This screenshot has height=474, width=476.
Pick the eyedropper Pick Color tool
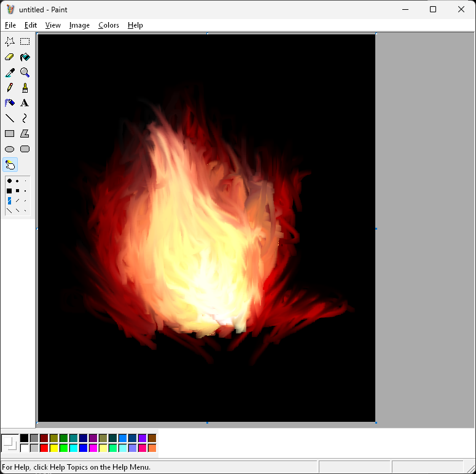pos(10,72)
